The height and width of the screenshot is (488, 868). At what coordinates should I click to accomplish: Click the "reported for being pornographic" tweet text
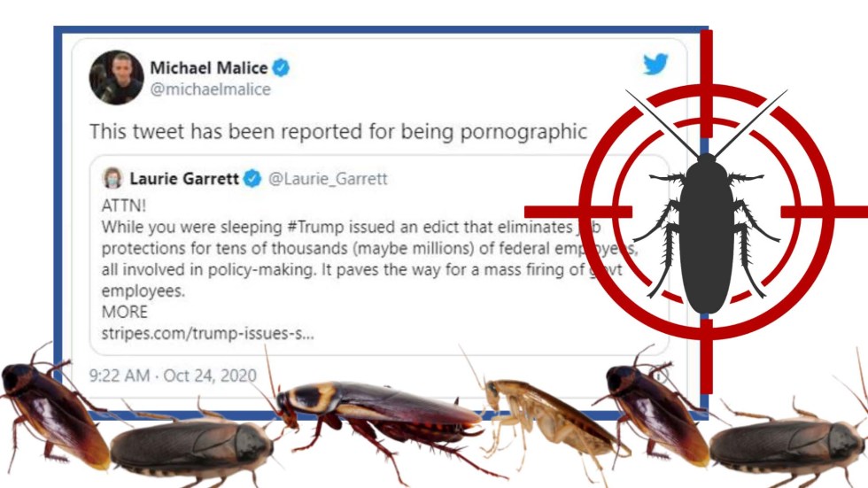[x=337, y=132]
